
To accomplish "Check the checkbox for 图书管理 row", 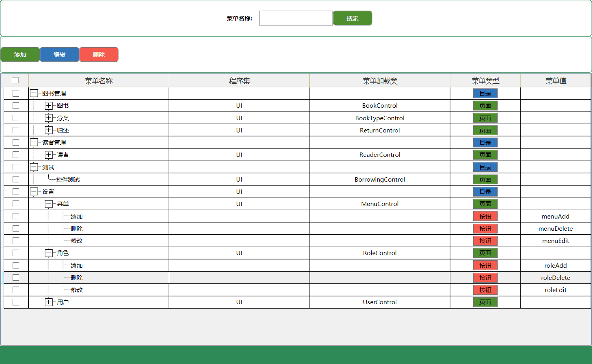I will [x=16, y=93].
